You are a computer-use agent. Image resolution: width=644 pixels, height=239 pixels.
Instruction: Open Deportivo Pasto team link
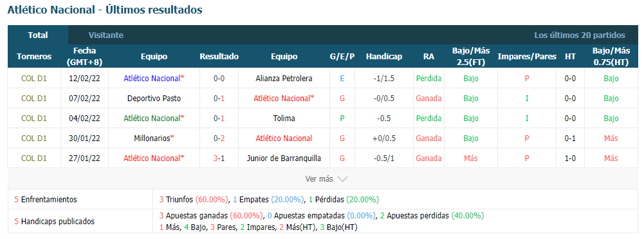(154, 99)
